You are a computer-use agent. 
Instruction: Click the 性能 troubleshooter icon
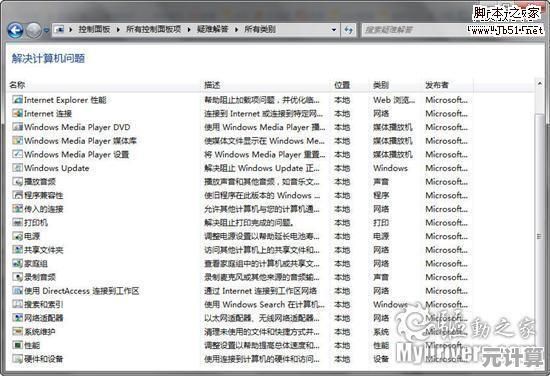(17, 345)
